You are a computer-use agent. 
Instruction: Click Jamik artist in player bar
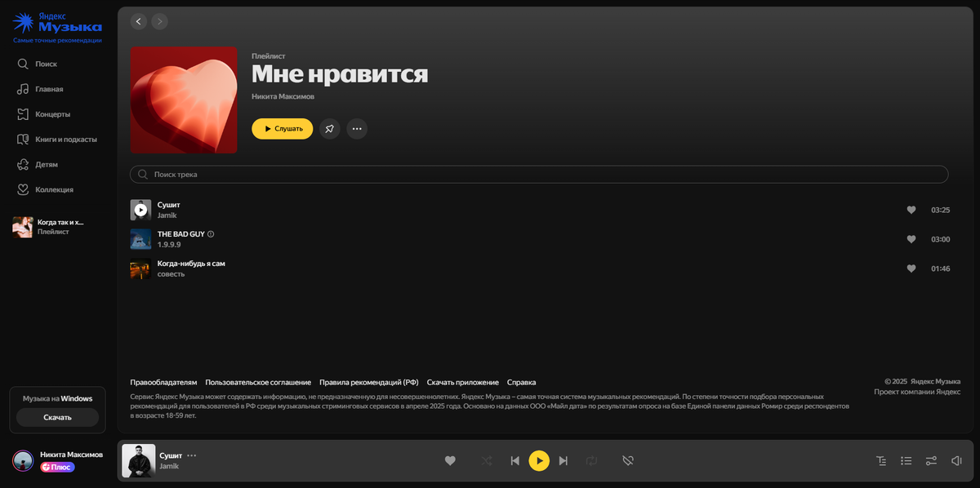pos(168,466)
